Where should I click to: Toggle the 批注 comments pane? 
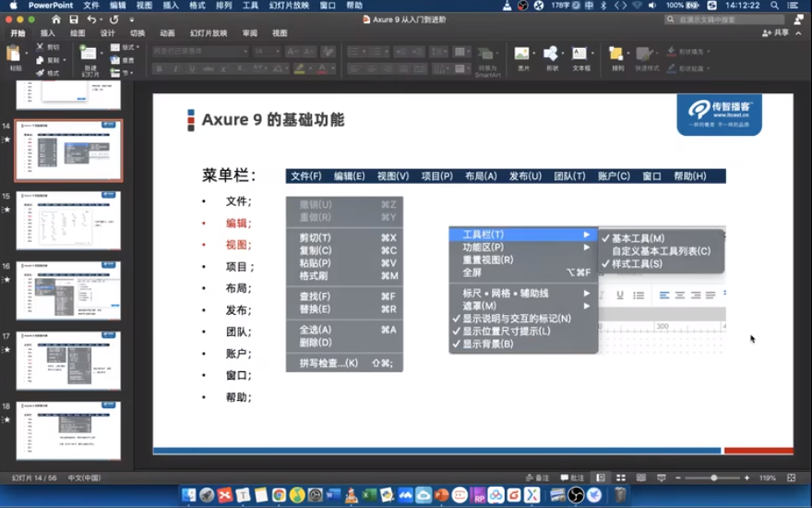tap(572, 478)
